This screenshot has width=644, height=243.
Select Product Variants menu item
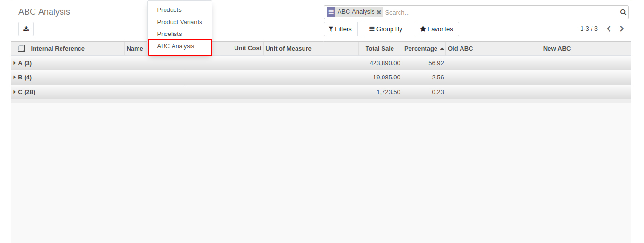(180, 22)
